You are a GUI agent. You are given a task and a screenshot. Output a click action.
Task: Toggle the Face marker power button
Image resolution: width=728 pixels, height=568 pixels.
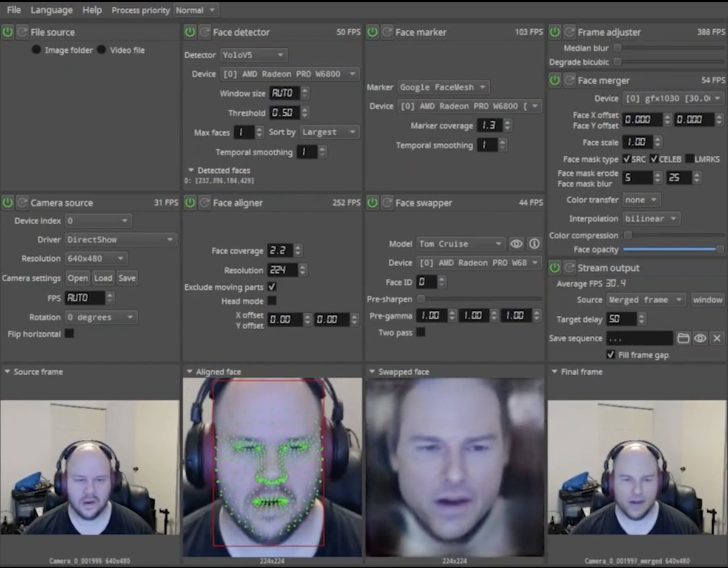tap(372, 32)
